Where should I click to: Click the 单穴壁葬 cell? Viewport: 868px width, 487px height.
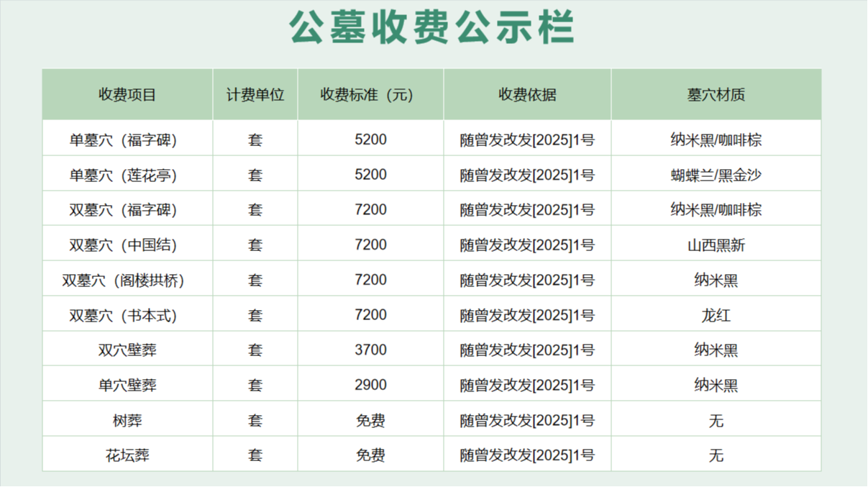tap(127, 384)
